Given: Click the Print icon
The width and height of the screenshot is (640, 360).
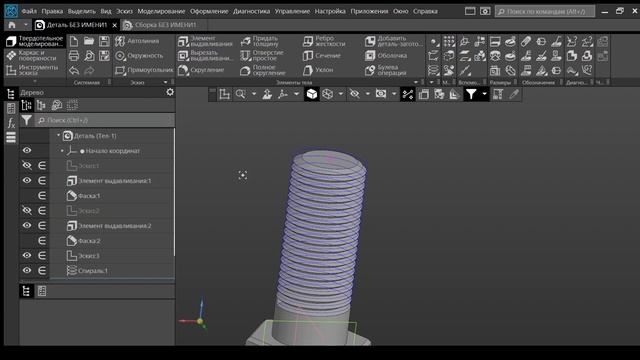Looking at the screenshot, I should coord(74,56).
